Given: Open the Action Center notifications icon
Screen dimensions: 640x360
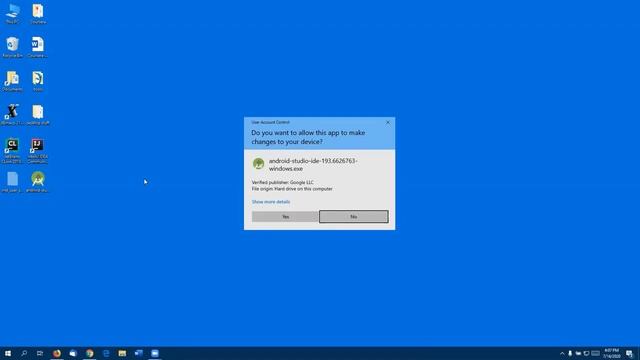Looking at the screenshot, I should [x=629, y=353].
